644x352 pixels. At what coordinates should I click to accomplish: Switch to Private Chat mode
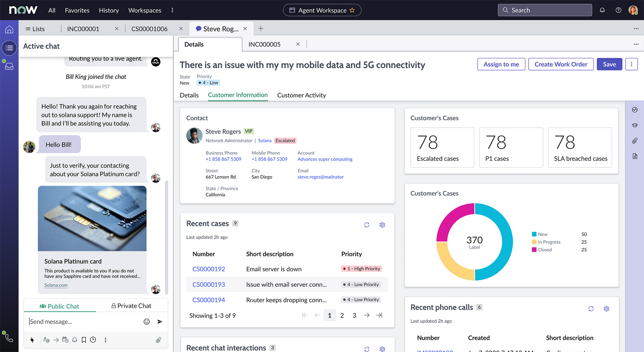pyautogui.click(x=131, y=306)
